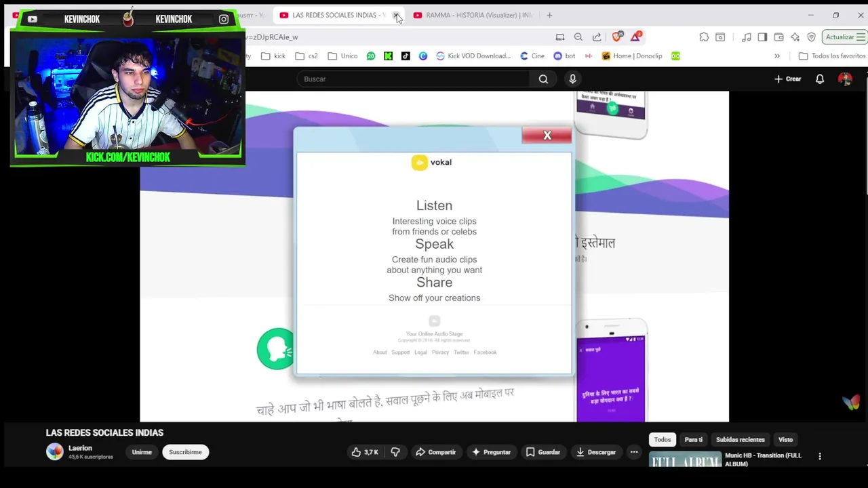The height and width of the screenshot is (488, 868).
Task: Open the Duolingo green owl bookmark
Action: pos(675,56)
